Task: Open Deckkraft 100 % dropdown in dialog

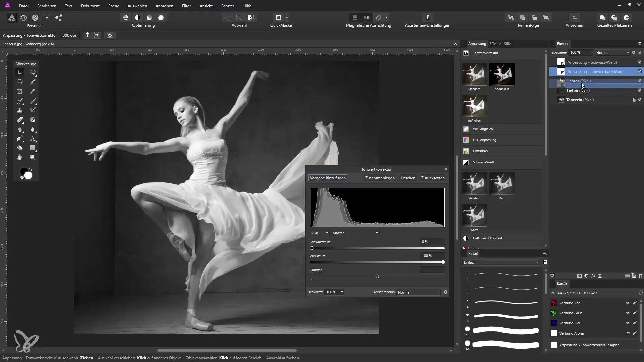Action: point(335,292)
